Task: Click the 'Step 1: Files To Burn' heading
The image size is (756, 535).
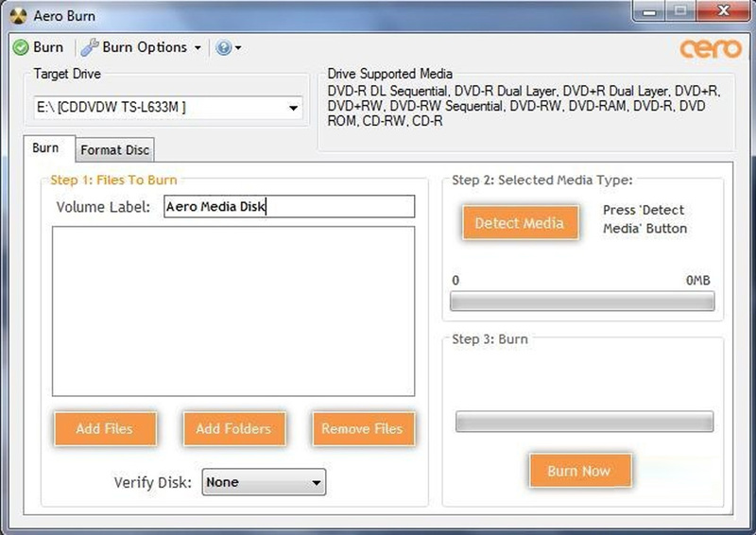Action: pos(113,180)
